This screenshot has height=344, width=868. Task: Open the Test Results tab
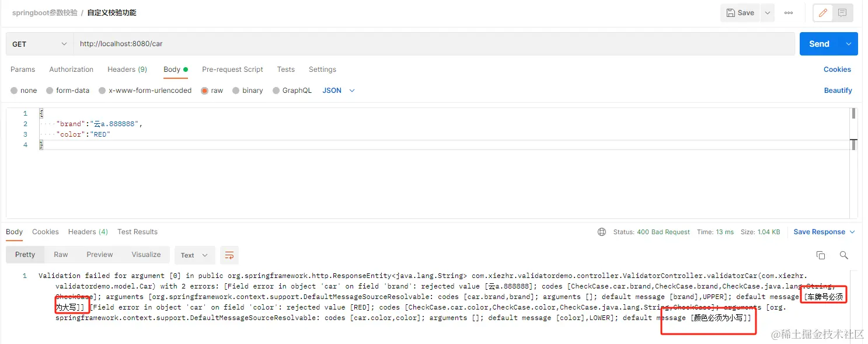(137, 232)
